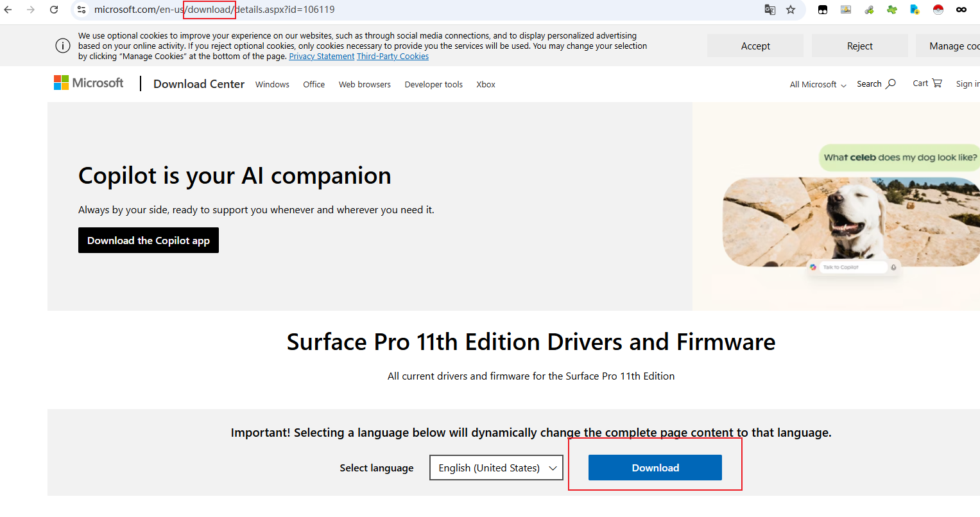Click the chain link green arrow extension
980x517 pixels.
[869, 10]
